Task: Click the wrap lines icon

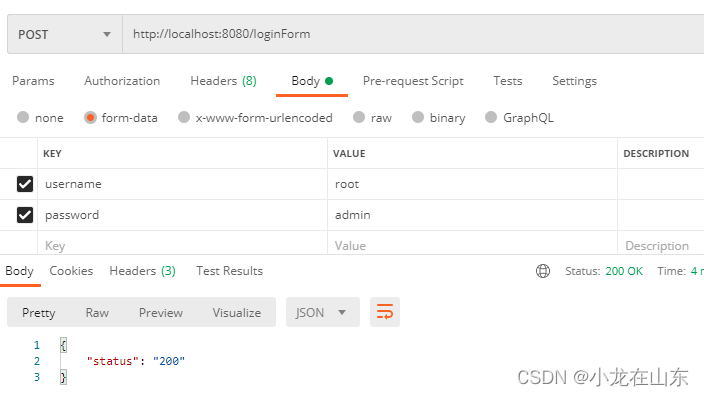Action: click(385, 312)
